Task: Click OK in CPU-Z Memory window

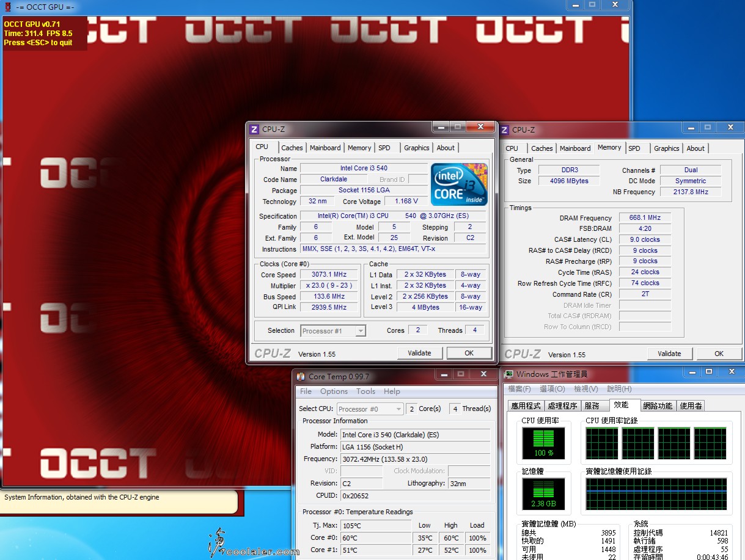Action: pos(719,354)
